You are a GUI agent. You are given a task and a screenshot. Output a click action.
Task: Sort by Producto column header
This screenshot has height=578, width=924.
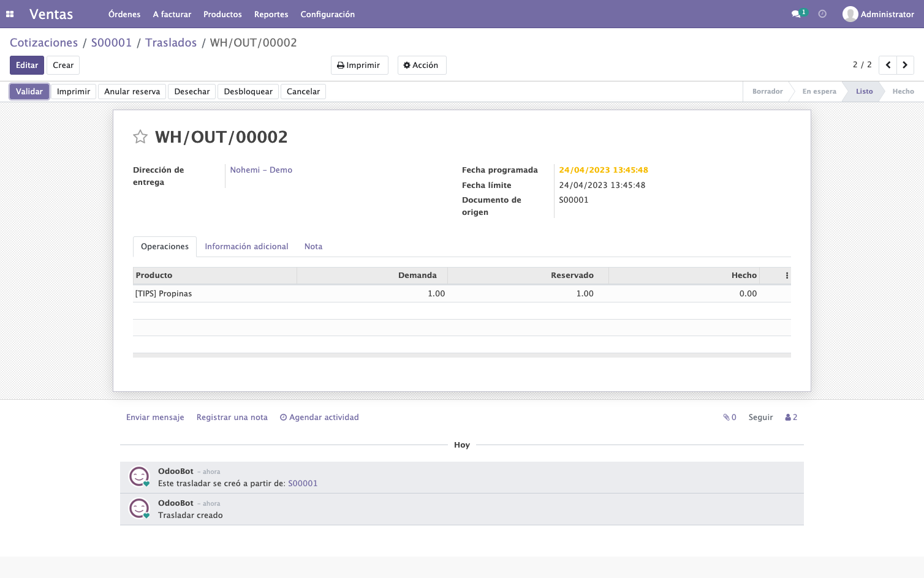coord(215,276)
